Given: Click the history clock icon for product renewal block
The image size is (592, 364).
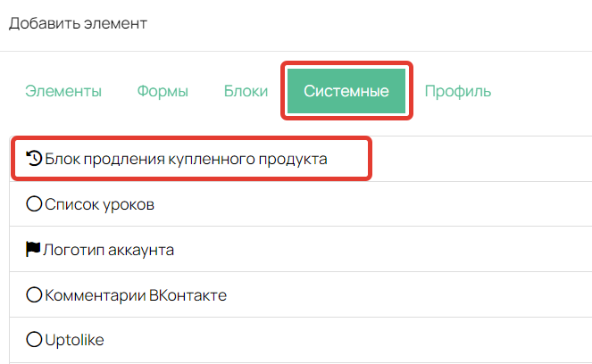Looking at the screenshot, I should pos(34,160).
